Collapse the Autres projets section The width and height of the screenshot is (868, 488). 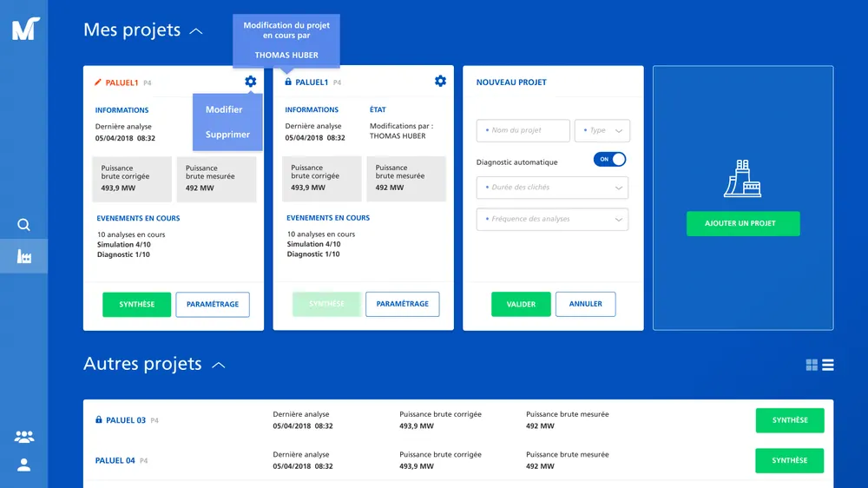click(x=219, y=365)
